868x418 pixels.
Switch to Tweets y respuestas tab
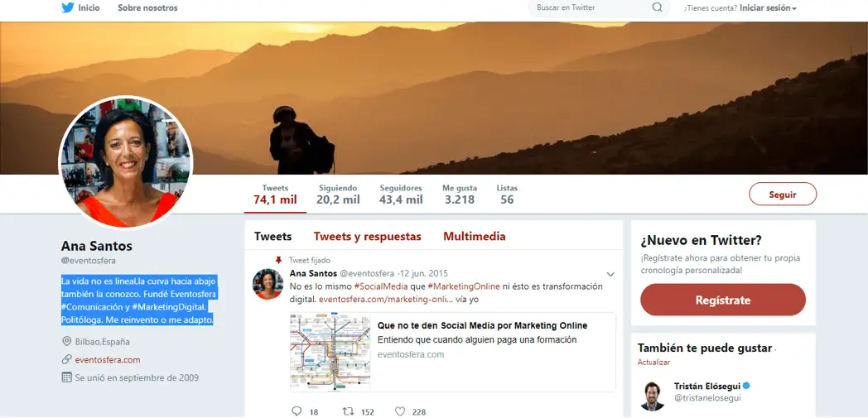(367, 237)
